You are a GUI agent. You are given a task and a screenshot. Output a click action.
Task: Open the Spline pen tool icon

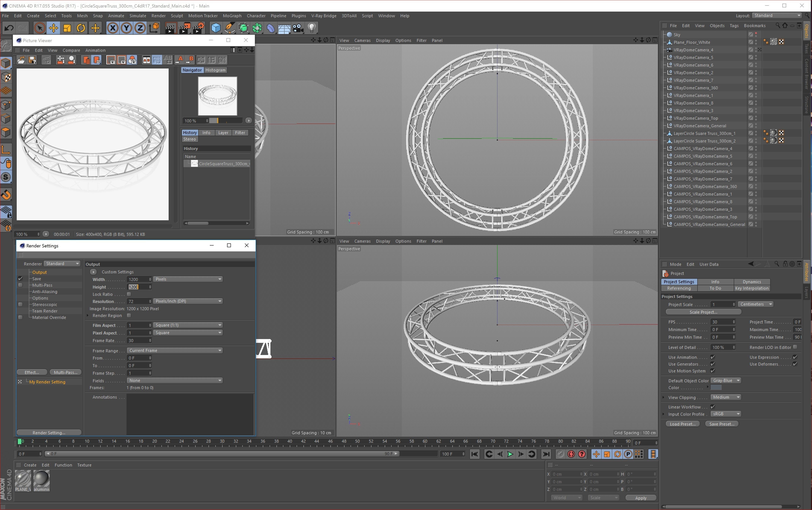230,28
